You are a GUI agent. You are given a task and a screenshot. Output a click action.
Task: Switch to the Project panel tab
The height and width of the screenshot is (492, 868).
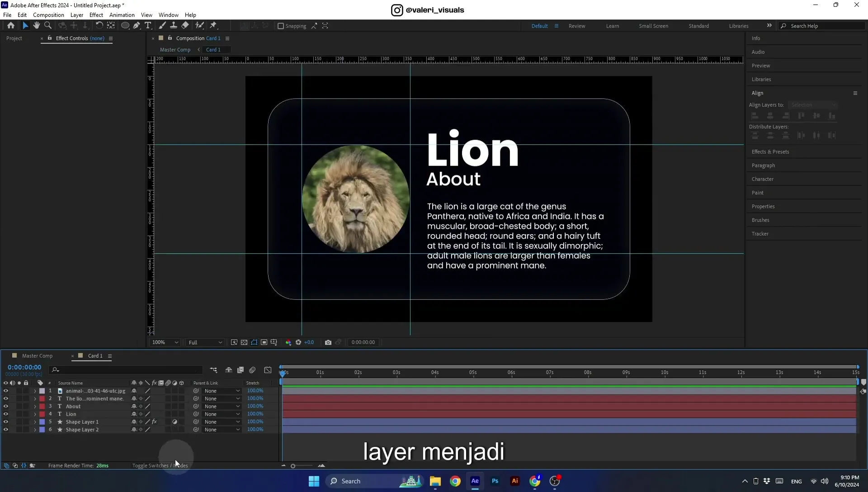click(x=14, y=38)
